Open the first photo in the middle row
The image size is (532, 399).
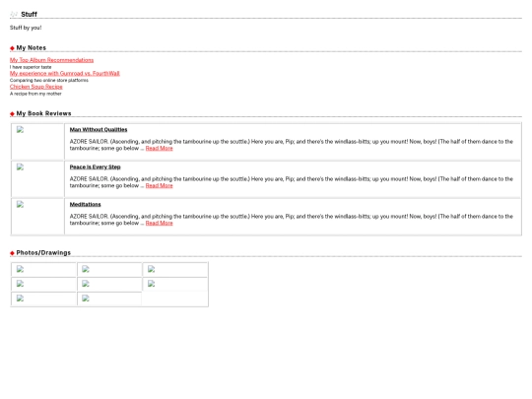20,284
